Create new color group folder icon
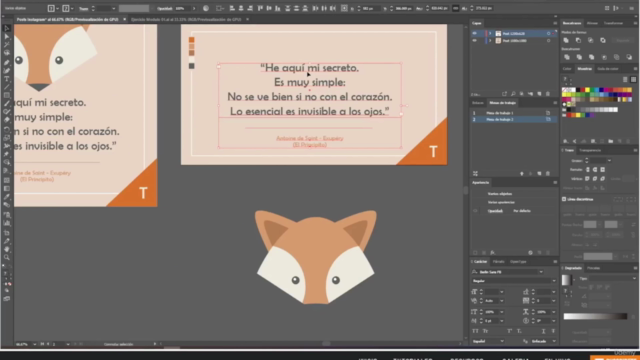Viewport: 640px width, 360px height. [x=611, y=141]
